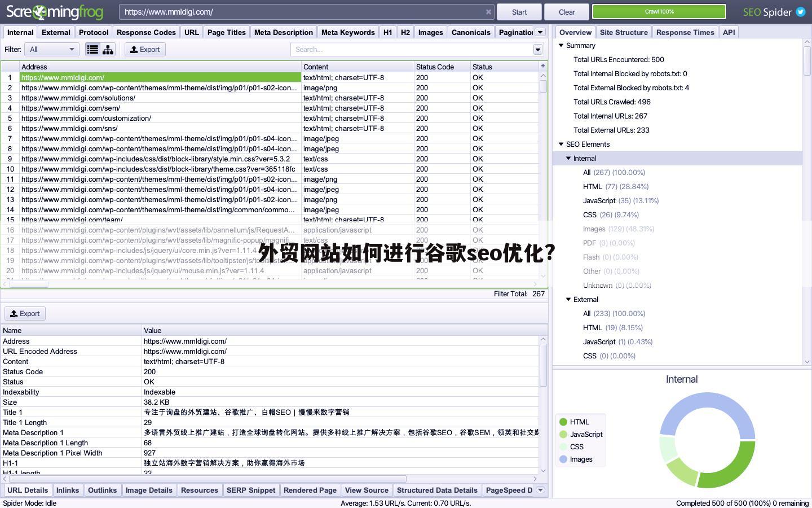Open the Images tab
Viewport: 812px width, 508px height.
(431, 32)
